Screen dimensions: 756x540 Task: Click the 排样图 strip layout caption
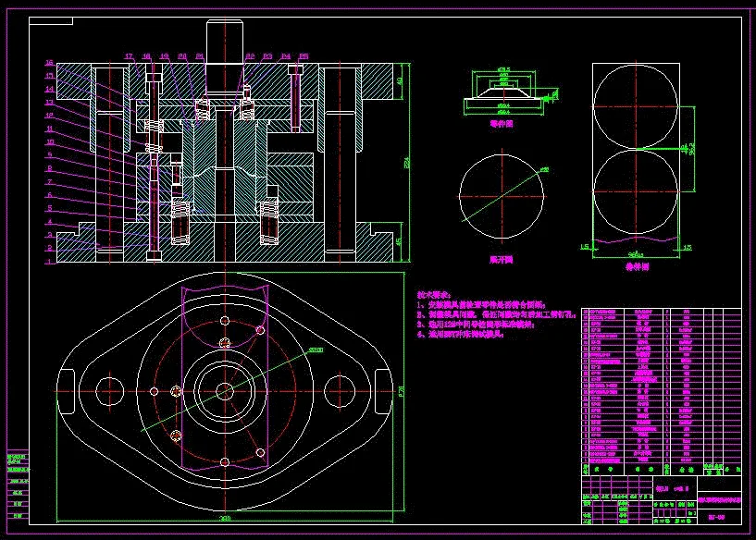click(637, 266)
